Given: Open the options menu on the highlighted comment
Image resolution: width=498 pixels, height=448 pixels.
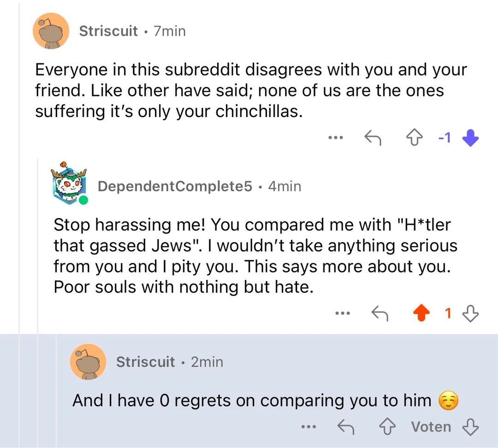Looking at the screenshot, I should click(309, 427).
